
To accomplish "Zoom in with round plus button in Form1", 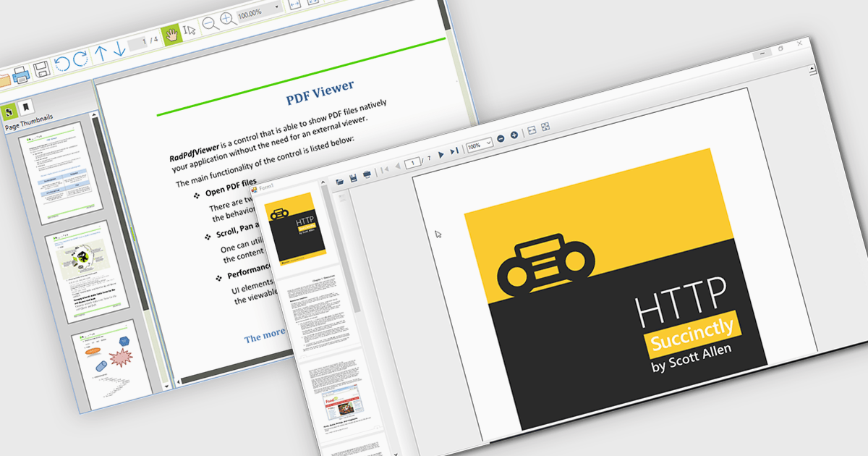I will click(x=514, y=135).
